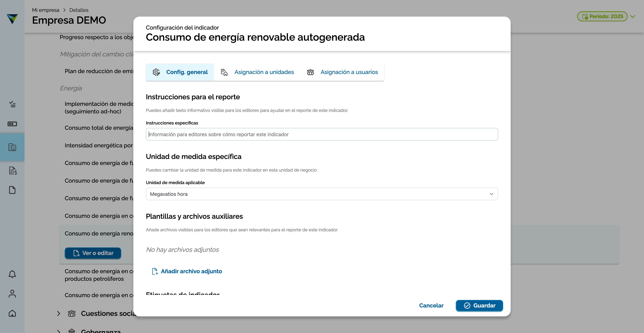Open the blank document sidebar icon
The width and height of the screenshot is (644, 333).
12,190
